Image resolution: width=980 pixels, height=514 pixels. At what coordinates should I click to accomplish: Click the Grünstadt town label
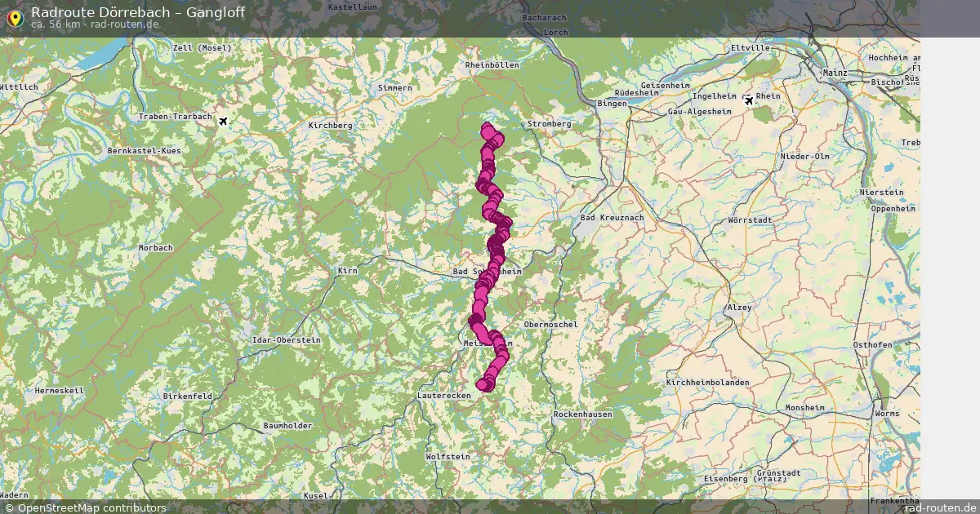click(x=778, y=472)
